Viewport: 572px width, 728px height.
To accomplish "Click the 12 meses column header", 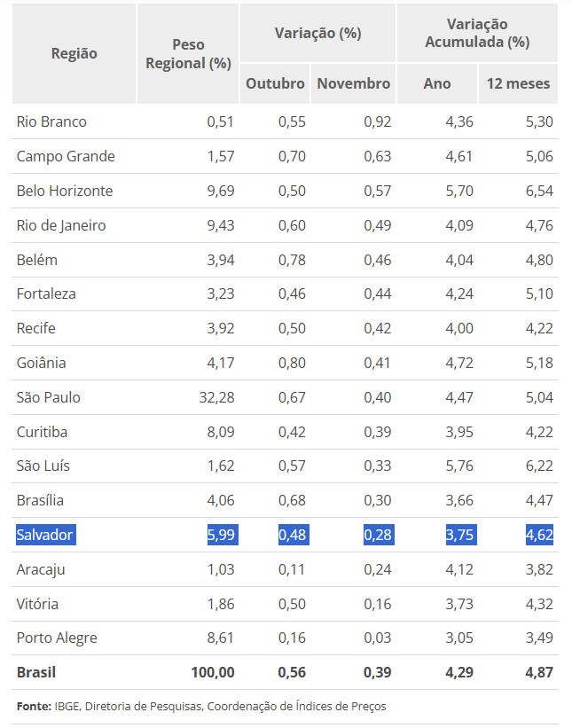I will pos(519,83).
